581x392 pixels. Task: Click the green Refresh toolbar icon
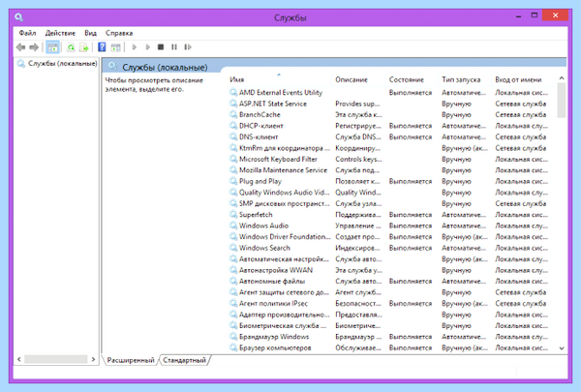[x=71, y=47]
